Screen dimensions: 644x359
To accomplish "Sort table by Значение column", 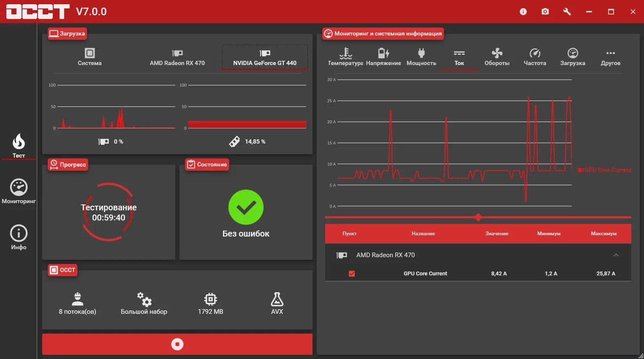I will (497, 234).
